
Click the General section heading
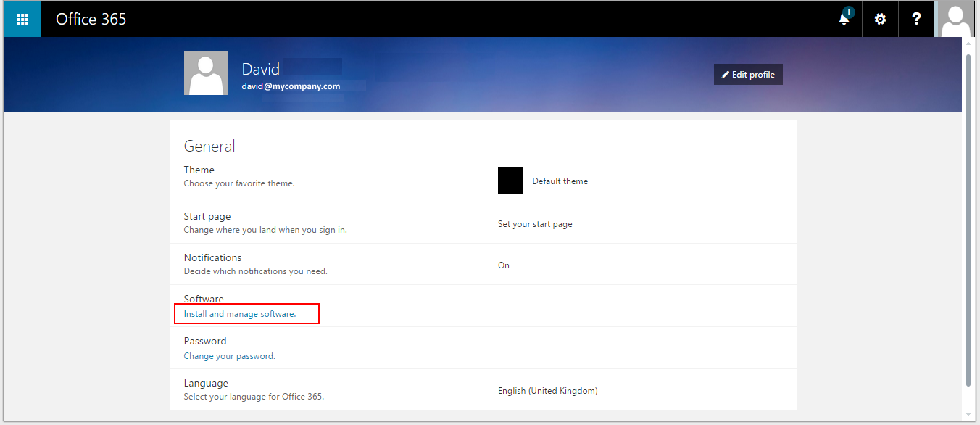(x=209, y=146)
